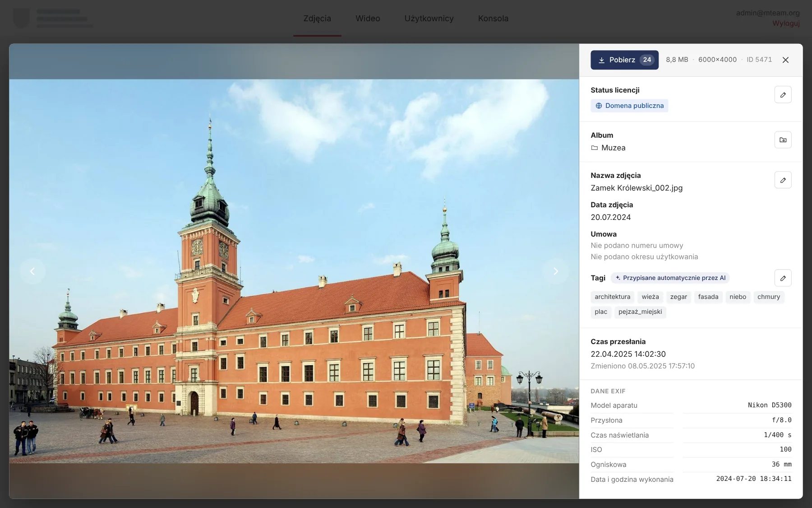Screen dimensions: 812x508
Task: Click the fasada tag
Action: [708, 297]
